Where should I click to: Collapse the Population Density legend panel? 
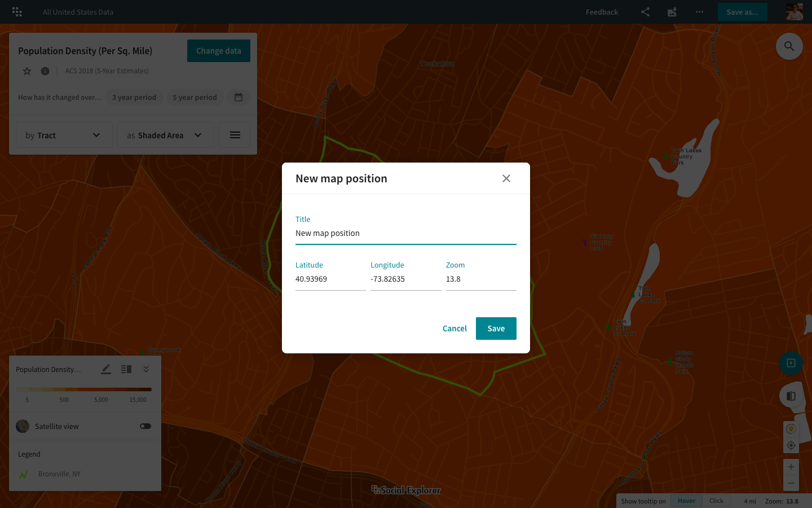click(x=145, y=369)
